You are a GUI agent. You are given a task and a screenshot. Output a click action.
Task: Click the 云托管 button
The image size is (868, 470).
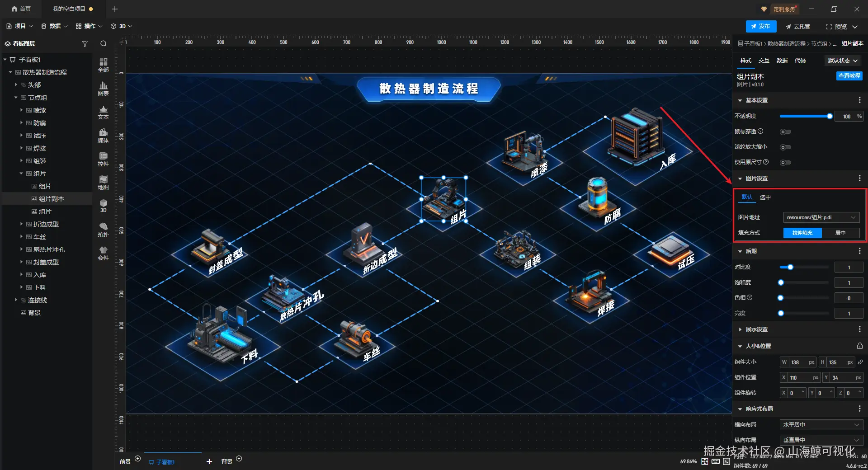(x=798, y=27)
